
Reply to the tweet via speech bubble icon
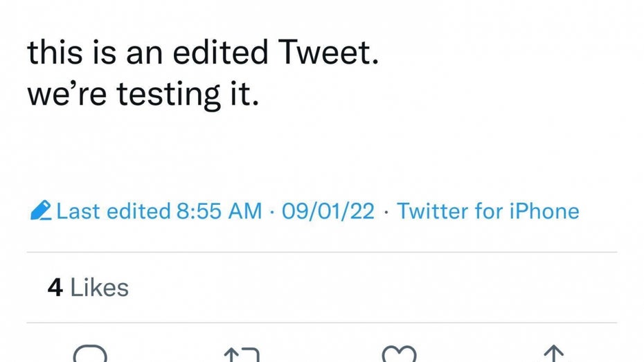(x=91, y=354)
